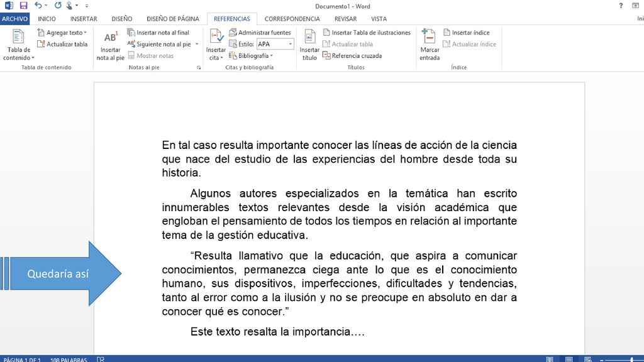Image resolution: width=644 pixels, height=362 pixels.
Task: Switch to the REVISAR tab
Action: click(345, 19)
